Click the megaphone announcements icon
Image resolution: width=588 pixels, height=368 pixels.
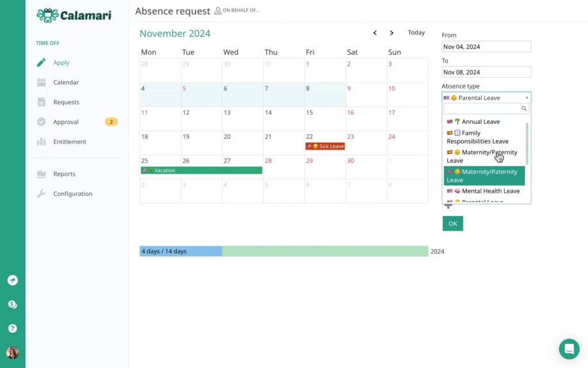coord(13,280)
